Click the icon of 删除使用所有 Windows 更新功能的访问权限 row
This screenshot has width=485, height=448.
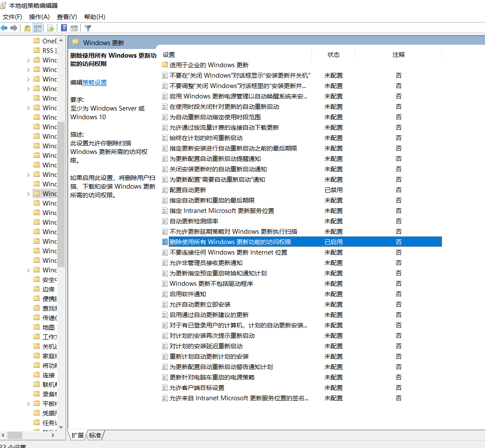click(x=165, y=242)
